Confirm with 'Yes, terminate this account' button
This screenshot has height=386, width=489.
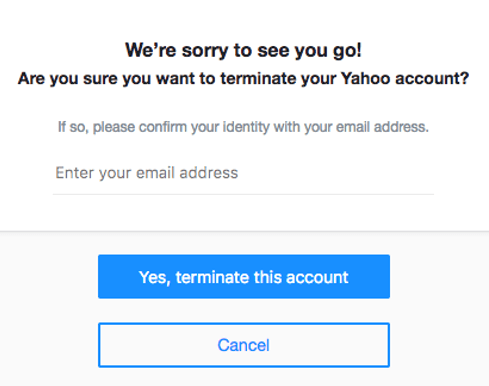click(x=244, y=277)
